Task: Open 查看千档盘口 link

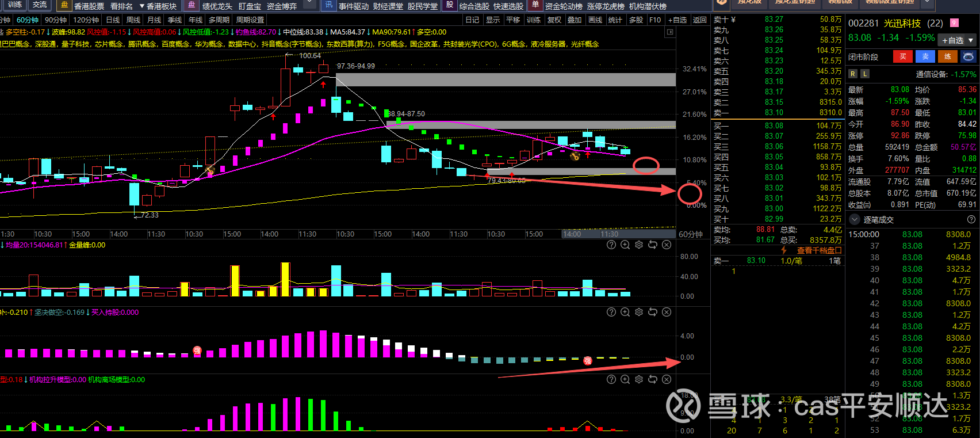Action: click(x=819, y=250)
